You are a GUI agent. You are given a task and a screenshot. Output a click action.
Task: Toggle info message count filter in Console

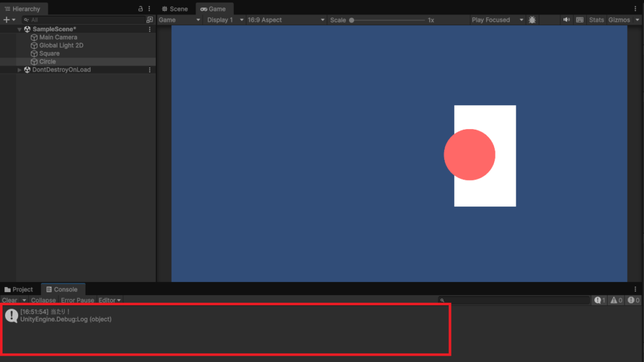[x=600, y=300]
